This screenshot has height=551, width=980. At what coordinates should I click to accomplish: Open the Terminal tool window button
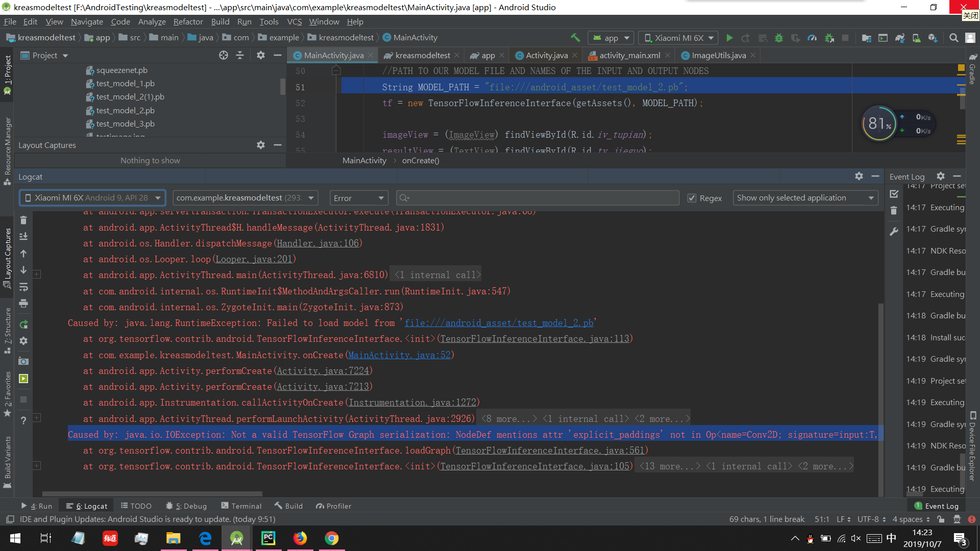click(241, 506)
